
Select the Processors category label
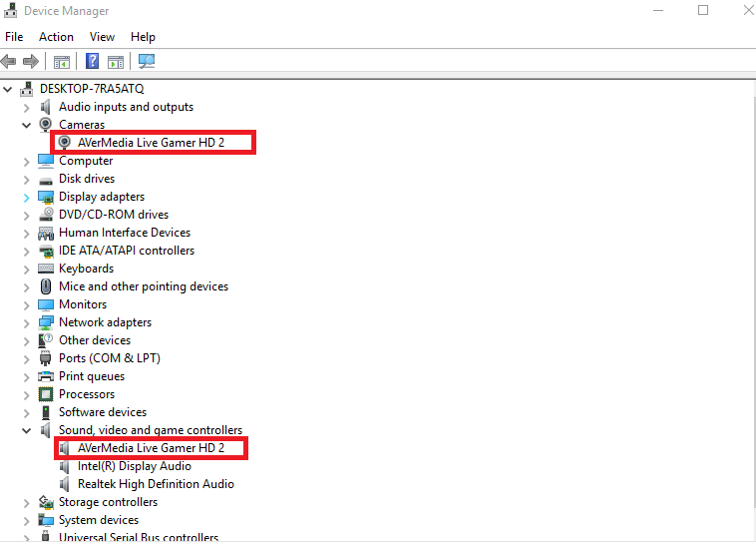click(x=87, y=394)
